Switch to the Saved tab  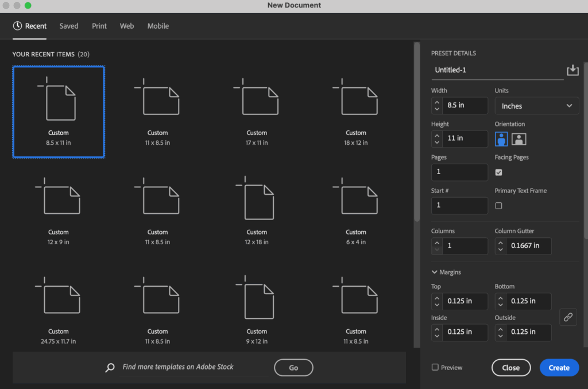[69, 26]
